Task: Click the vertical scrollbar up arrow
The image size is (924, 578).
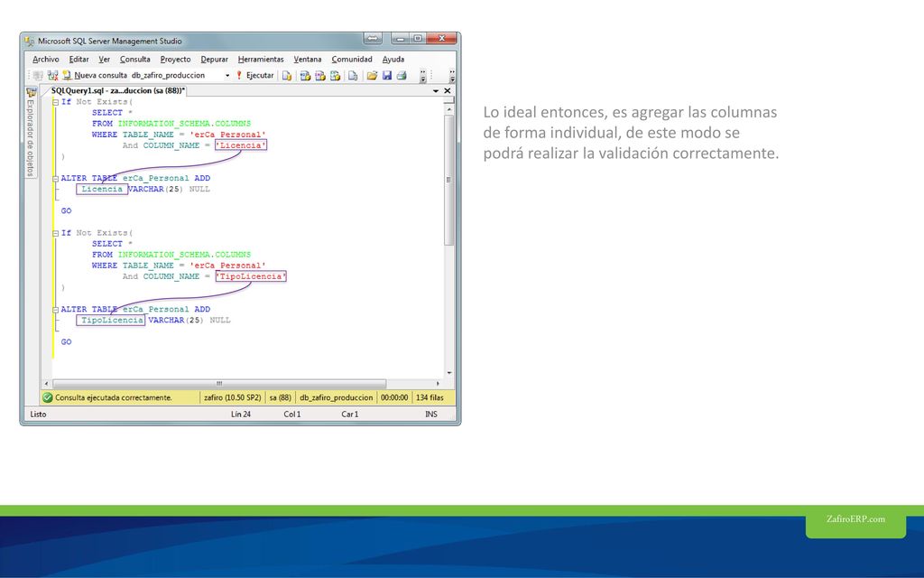Action: (x=449, y=109)
